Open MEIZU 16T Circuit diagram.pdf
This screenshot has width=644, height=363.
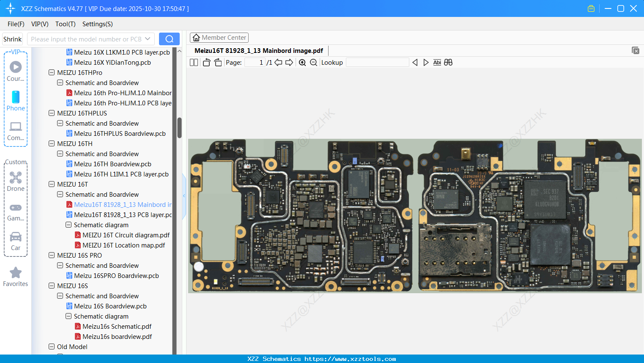click(x=126, y=235)
